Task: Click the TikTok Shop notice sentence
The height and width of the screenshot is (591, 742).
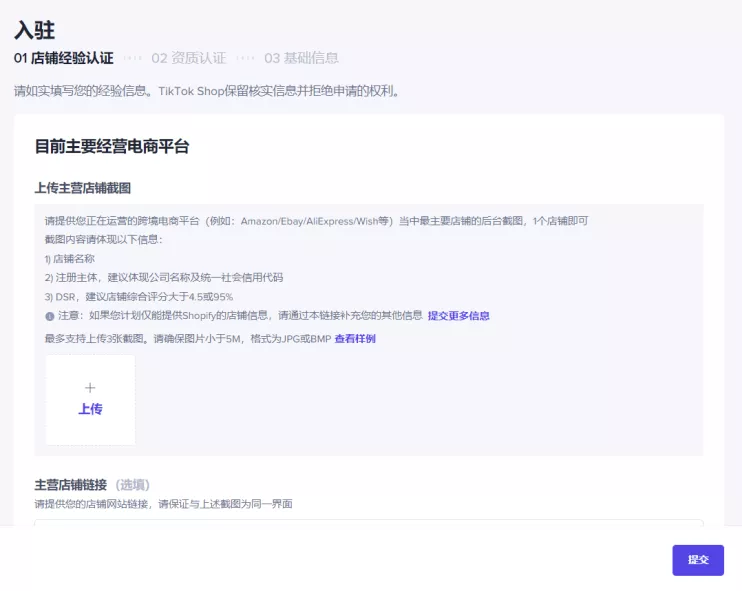Action: click(207, 91)
